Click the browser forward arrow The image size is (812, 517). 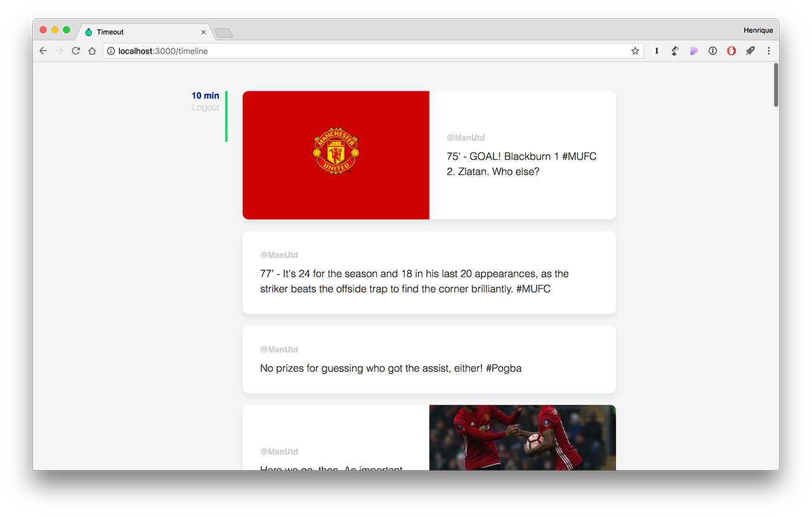[x=60, y=51]
